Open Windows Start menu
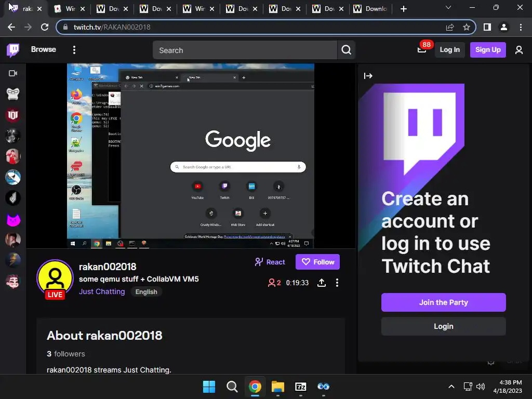 209,387
